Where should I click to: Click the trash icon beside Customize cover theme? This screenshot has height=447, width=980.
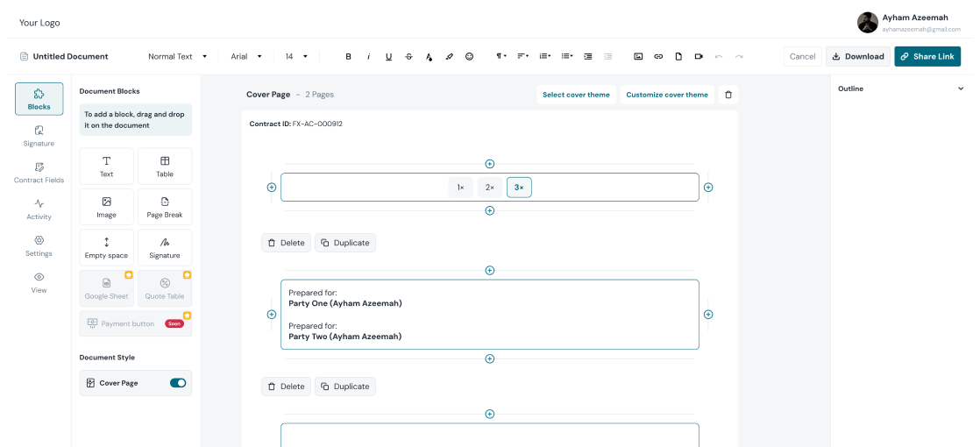pyautogui.click(x=728, y=95)
